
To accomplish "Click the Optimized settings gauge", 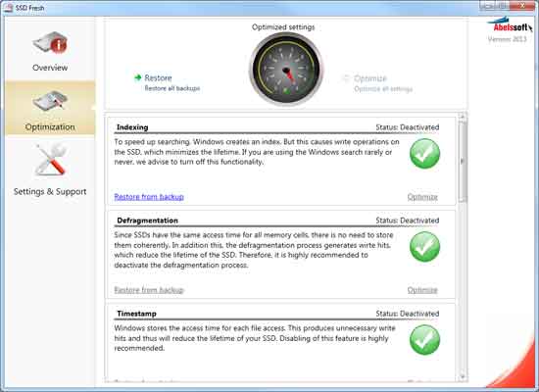I will click(286, 69).
